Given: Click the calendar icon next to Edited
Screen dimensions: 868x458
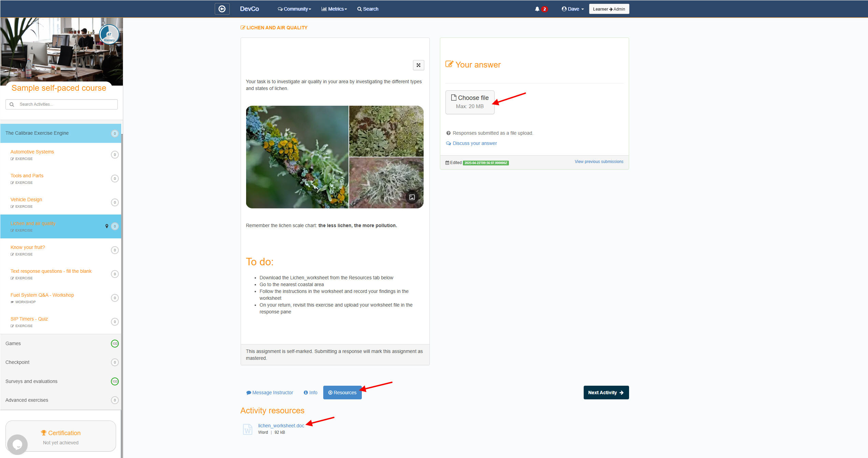Looking at the screenshot, I should (x=447, y=163).
